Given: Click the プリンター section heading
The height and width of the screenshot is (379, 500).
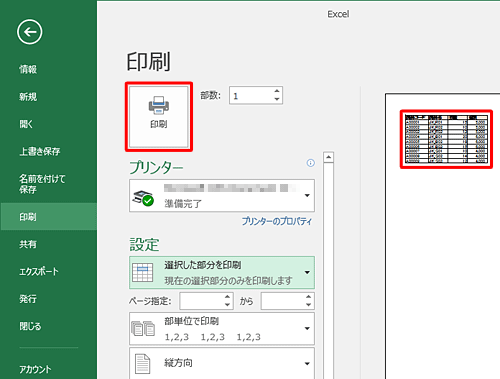Looking at the screenshot, I should point(156,167).
